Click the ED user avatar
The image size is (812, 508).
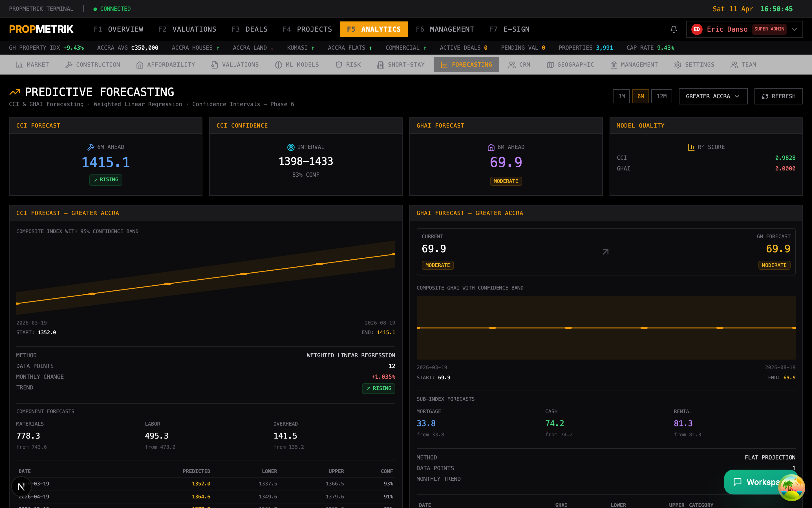[x=697, y=29]
